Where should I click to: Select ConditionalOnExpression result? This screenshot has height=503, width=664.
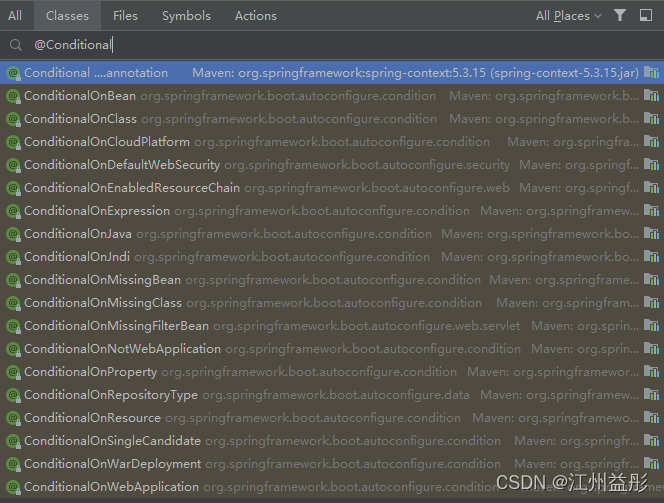[332, 211]
